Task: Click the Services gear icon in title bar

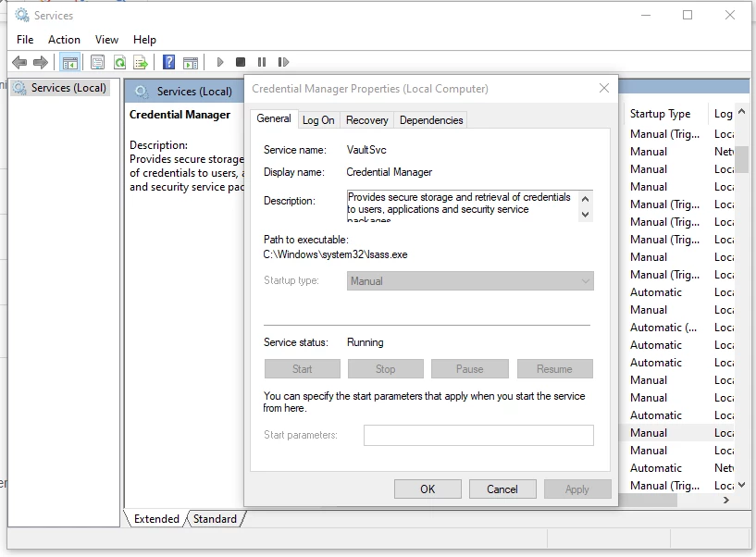Action: point(22,15)
